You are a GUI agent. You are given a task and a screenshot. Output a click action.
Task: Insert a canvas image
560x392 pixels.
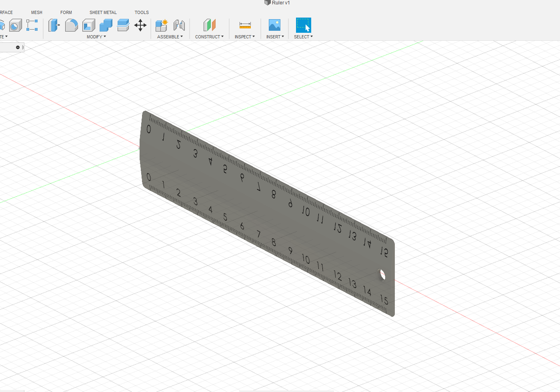click(274, 25)
